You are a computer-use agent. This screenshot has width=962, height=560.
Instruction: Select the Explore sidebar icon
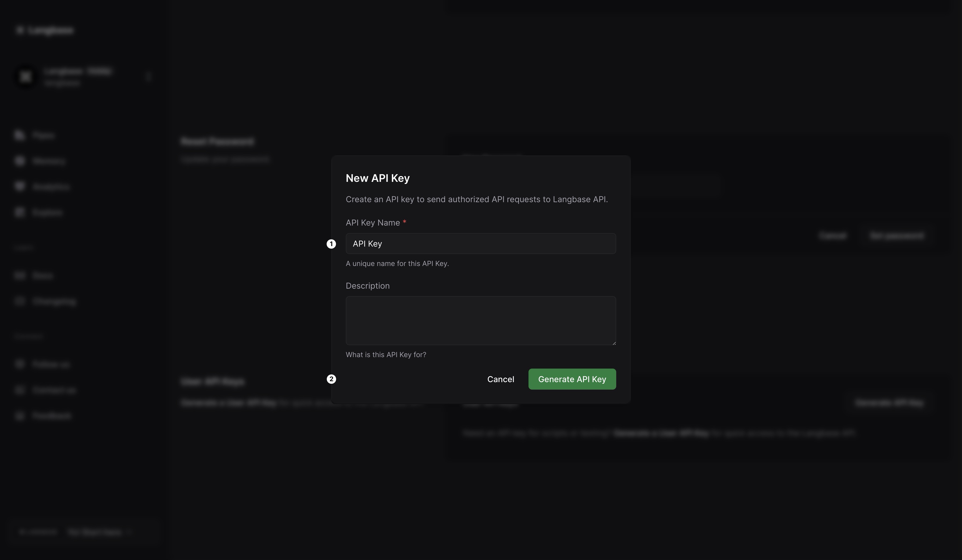19,212
